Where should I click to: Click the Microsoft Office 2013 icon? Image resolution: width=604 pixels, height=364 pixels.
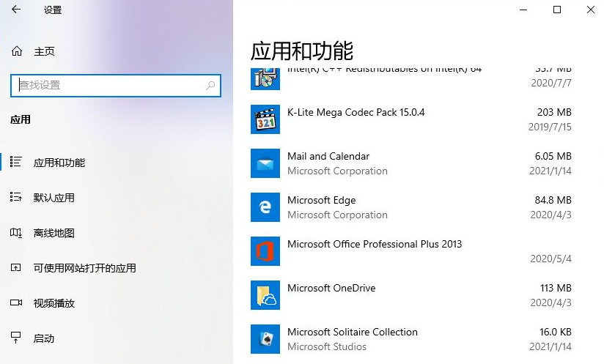(265, 251)
